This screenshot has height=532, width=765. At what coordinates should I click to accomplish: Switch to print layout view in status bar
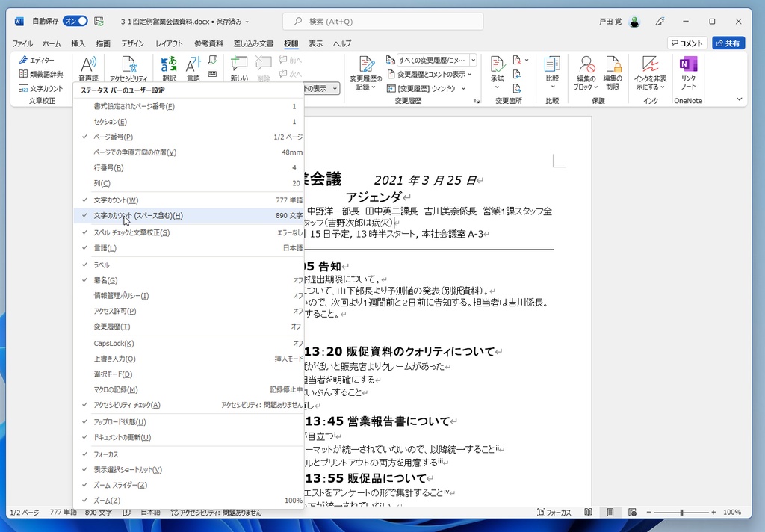[x=610, y=512]
